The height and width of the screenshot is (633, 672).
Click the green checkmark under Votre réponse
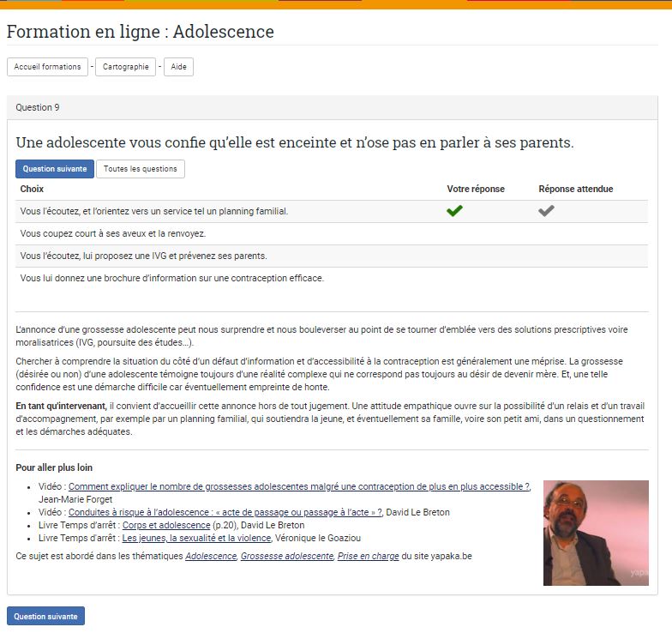454,211
